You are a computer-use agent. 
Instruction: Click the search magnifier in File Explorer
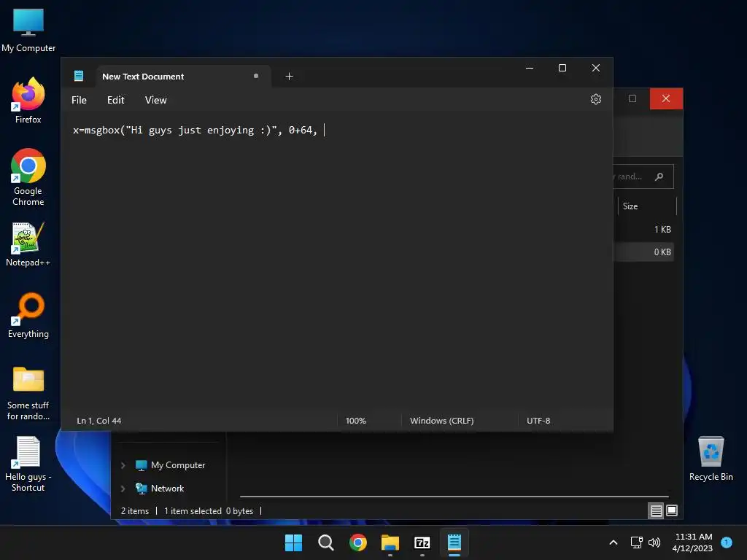tap(659, 176)
